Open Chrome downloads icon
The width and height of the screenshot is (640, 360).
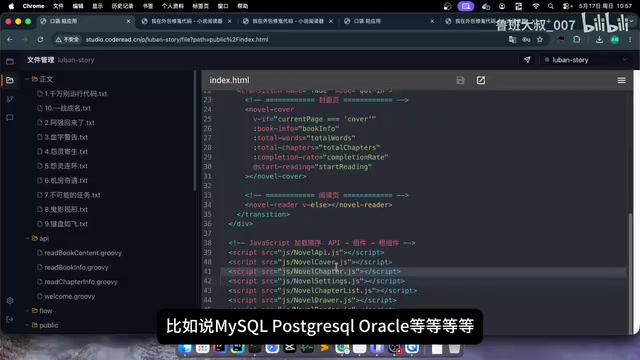pyautogui.click(x=599, y=40)
